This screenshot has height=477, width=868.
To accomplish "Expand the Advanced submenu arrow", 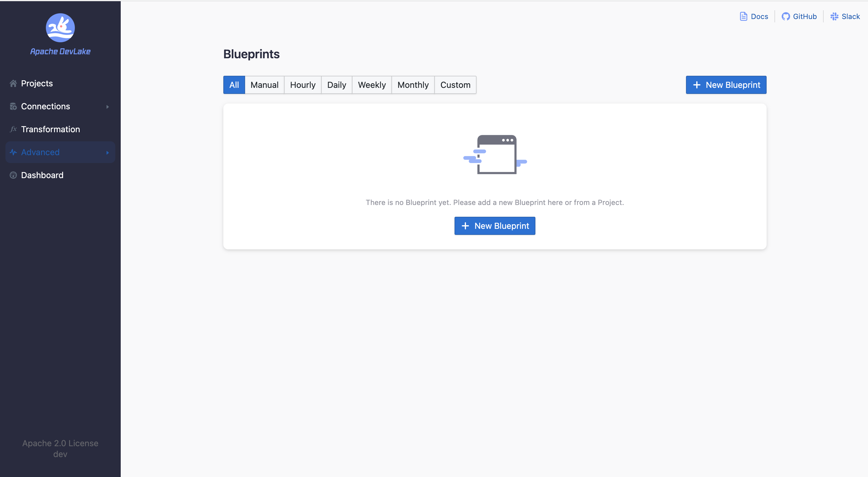I will tap(107, 152).
